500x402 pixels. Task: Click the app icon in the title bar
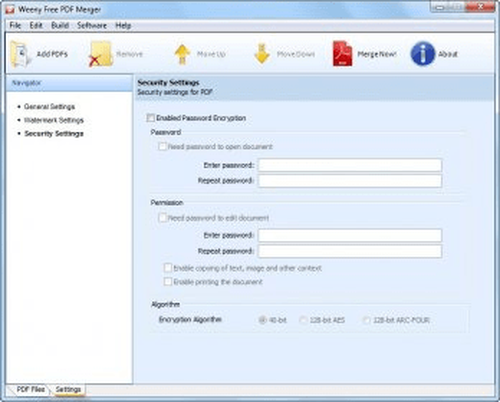pyautogui.click(x=10, y=9)
